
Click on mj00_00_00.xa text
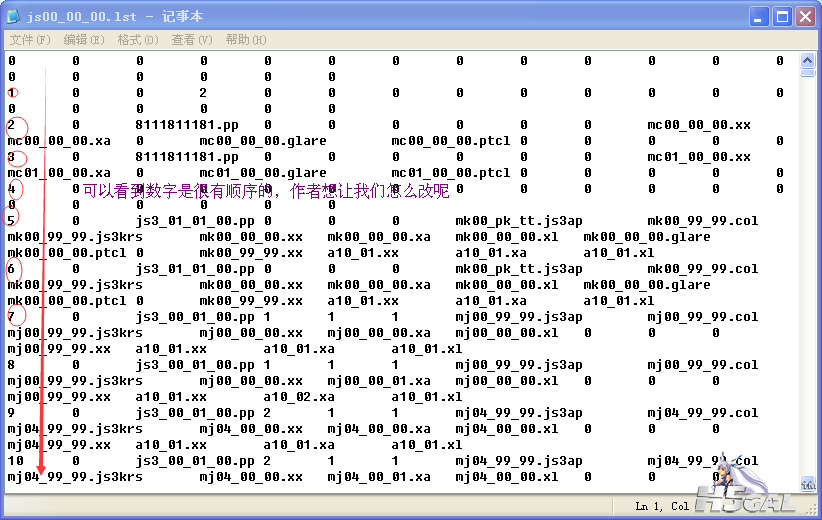(379, 333)
